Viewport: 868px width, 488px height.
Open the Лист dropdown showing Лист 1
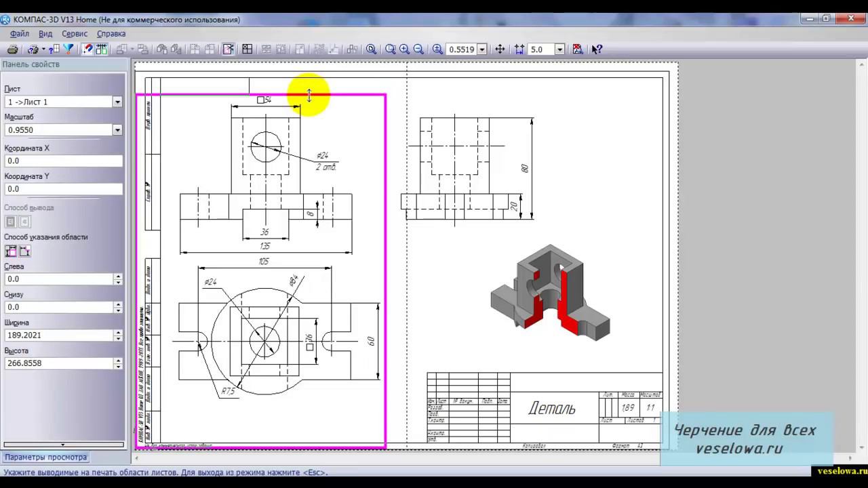coord(117,102)
